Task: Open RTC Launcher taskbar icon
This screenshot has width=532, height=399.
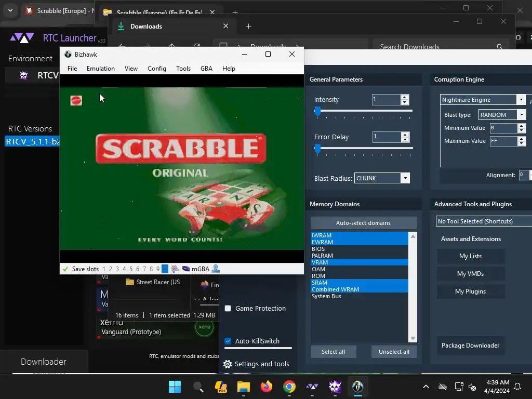Action: coord(312,387)
